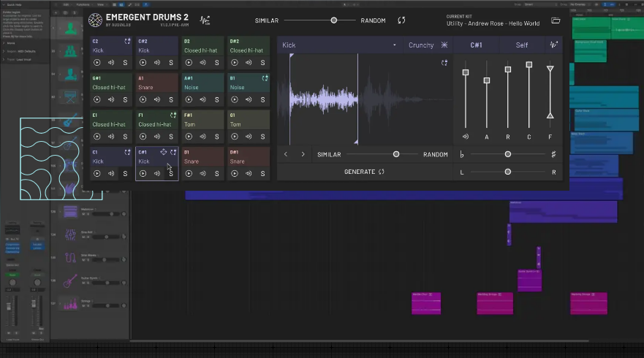Adjust the Filter (F) range fader

click(x=550, y=92)
